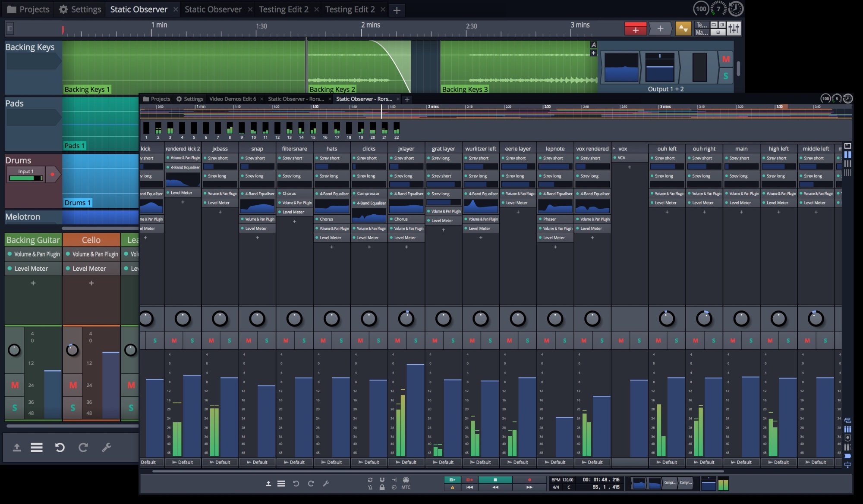The height and width of the screenshot is (504, 863).
Task: Click the mixer faders icon in top toolbar
Action: click(x=734, y=29)
